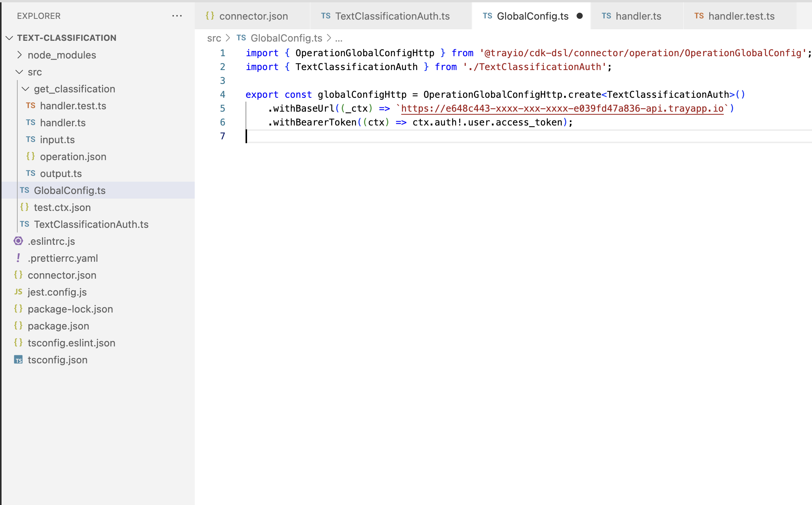
Task: Select the JS icon next to jest.config.js
Action: click(18, 292)
